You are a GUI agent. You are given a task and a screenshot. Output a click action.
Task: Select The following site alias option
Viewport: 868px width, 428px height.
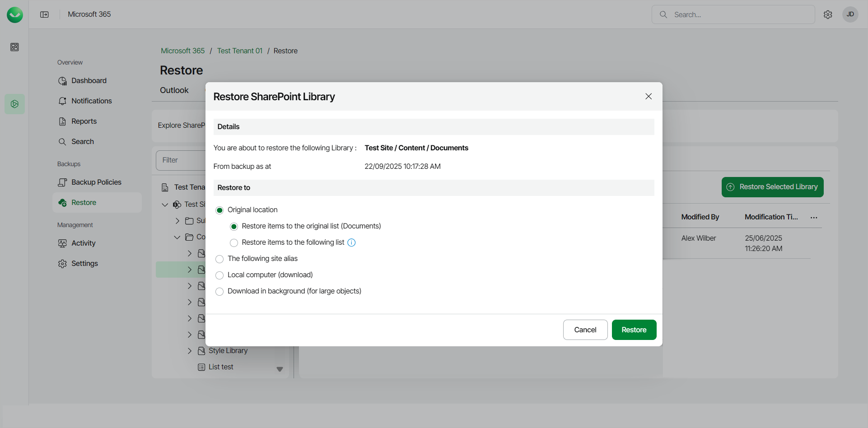click(219, 259)
